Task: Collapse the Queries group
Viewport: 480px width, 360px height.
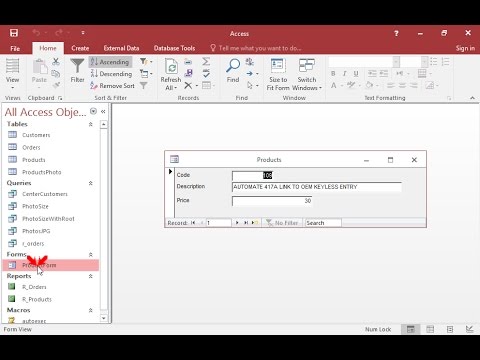Action: [90, 183]
